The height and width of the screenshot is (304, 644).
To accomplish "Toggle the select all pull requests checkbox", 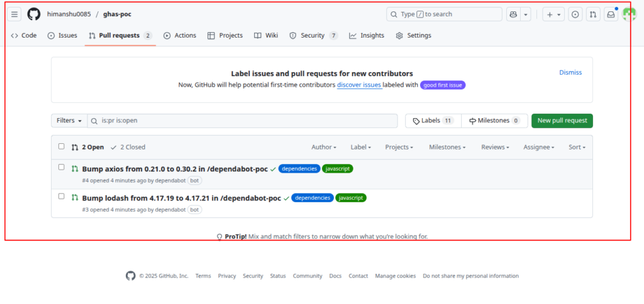I will [62, 146].
